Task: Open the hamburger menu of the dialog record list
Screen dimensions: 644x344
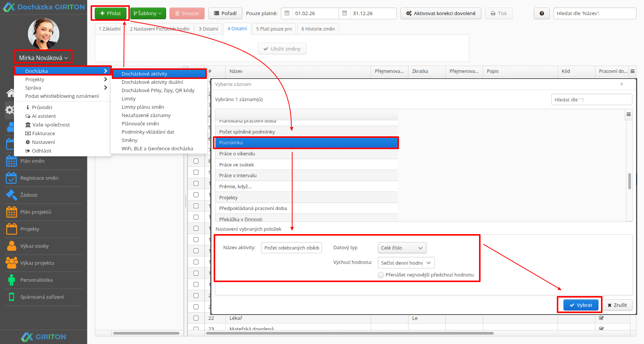Action: [x=629, y=114]
